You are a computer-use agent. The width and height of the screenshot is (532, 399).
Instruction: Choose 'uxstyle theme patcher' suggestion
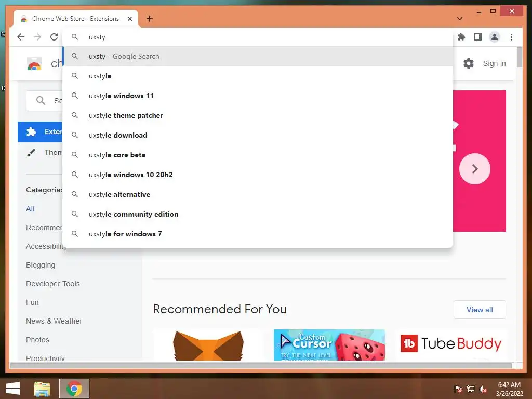(x=258, y=115)
